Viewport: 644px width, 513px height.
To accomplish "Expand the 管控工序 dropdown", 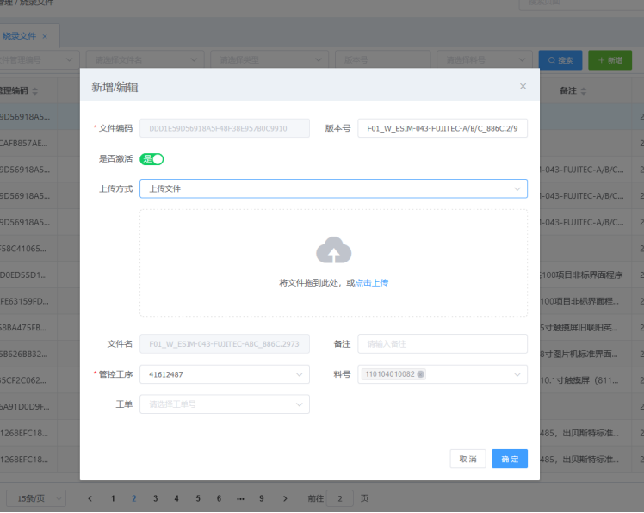I will click(224, 374).
